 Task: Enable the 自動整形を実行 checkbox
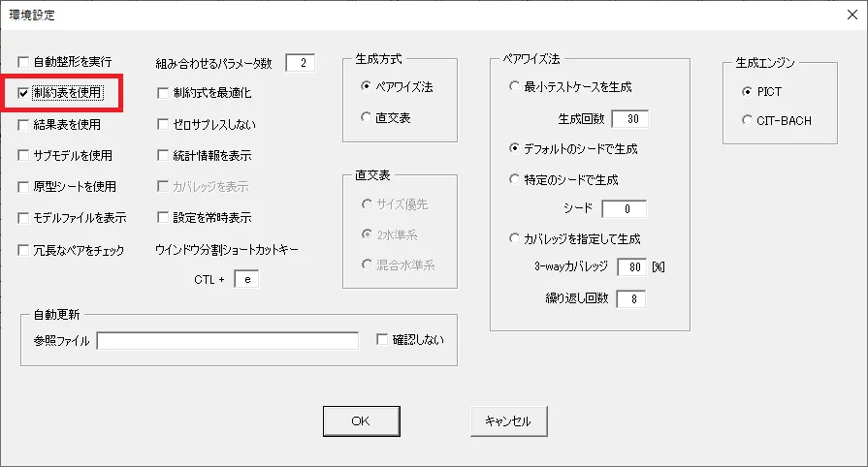(23, 62)
